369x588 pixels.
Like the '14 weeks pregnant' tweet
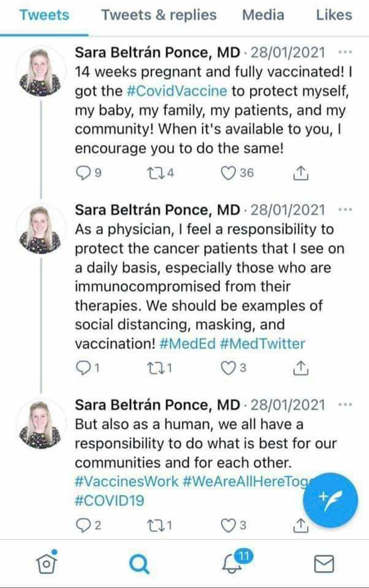tap(227, 173)
